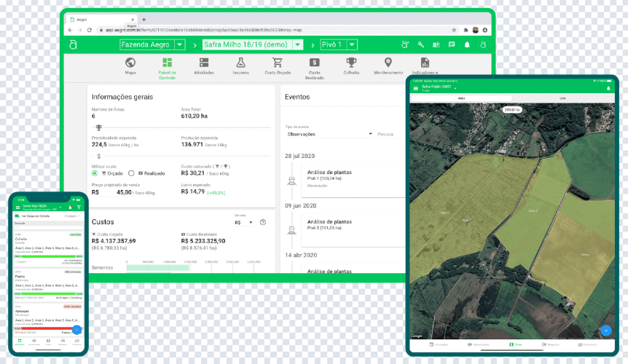
Task: Open the Custo Realizado money icon
Action: click(314, 63)
